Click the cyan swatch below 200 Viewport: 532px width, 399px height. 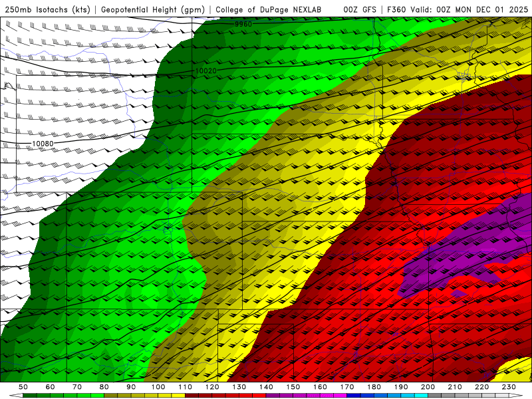421,395
